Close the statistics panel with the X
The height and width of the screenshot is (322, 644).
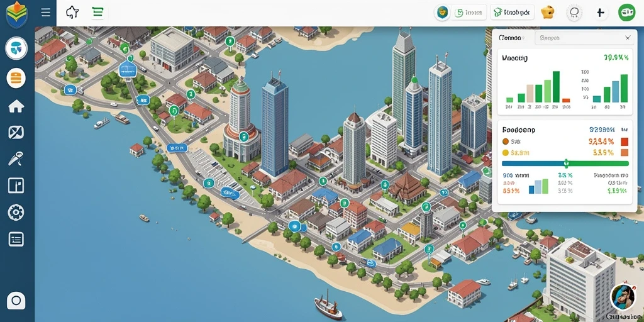[628, 38]
